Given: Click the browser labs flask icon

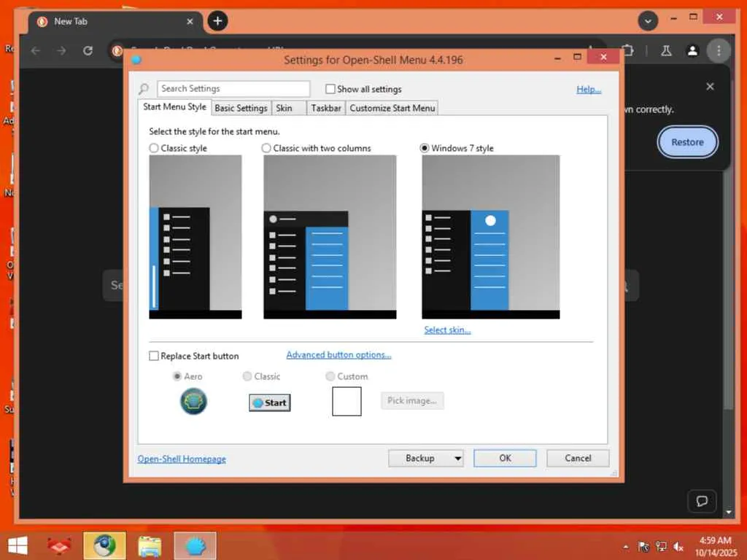Looking at the screenshot, I should 666,50.
